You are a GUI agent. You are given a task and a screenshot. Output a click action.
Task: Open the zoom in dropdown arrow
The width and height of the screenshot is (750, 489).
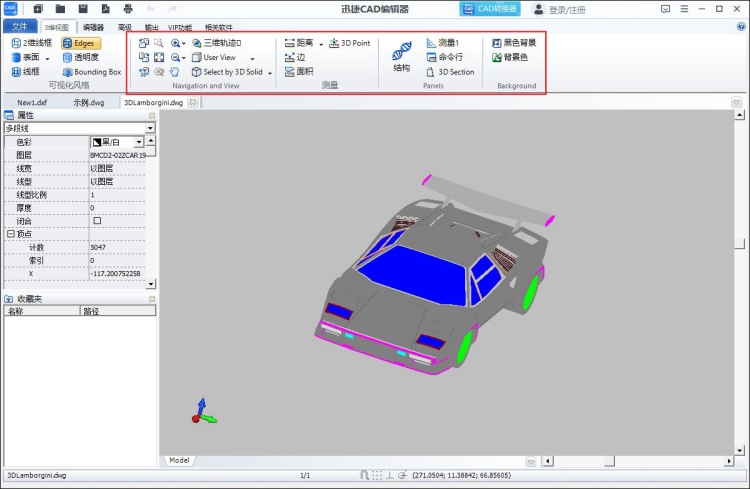[x=184, y=44]
